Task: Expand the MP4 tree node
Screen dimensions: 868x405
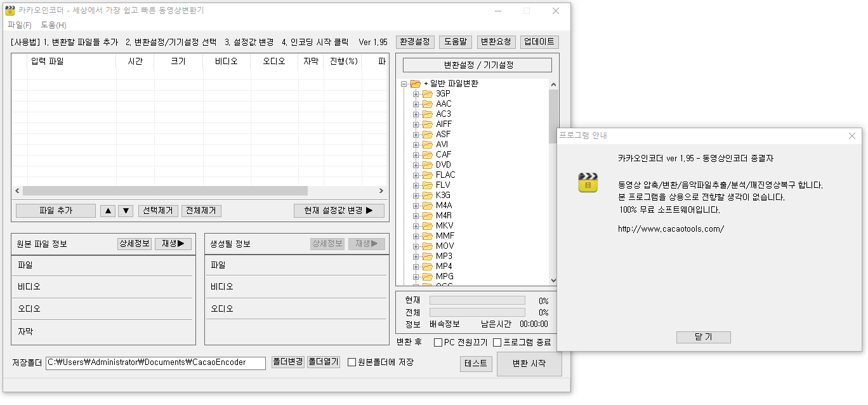Action: [416, 267]
